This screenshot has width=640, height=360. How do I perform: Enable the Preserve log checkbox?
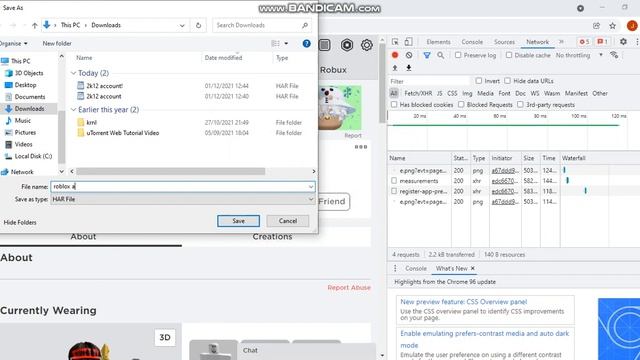tap(458, 55)
